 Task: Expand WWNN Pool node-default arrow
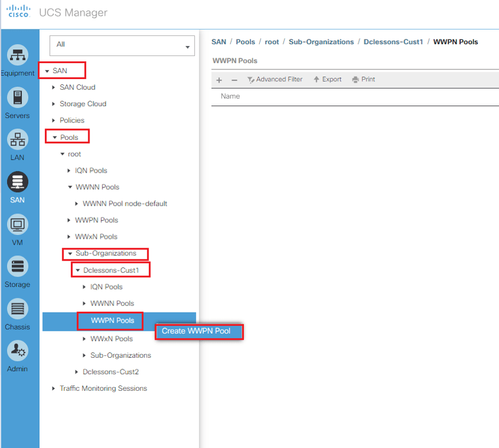[77, 203]
